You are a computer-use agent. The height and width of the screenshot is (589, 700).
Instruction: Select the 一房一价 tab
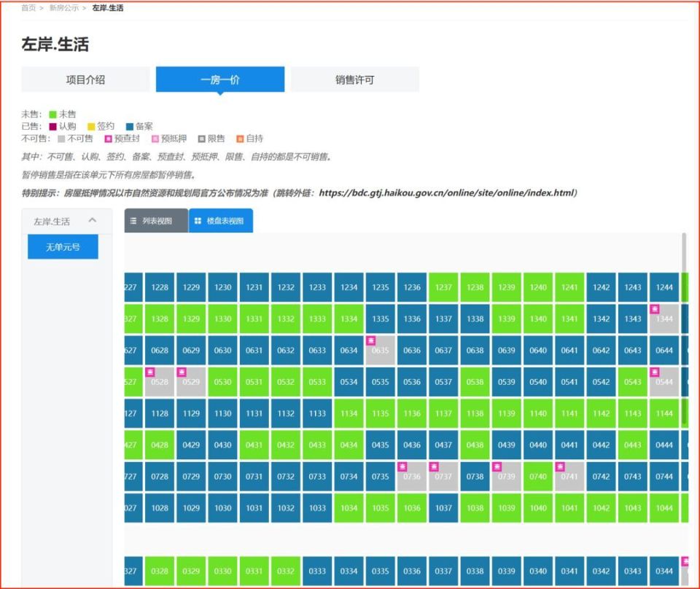pos(220,79)
